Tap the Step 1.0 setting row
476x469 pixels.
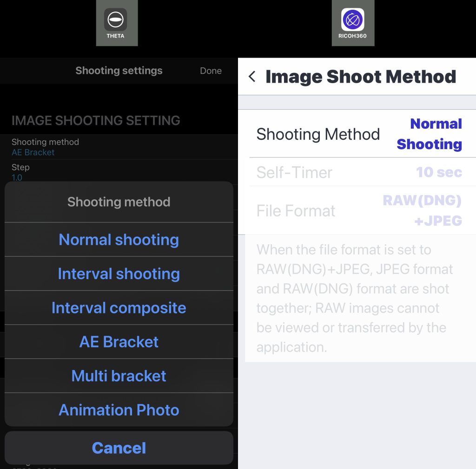click(119, 172)
